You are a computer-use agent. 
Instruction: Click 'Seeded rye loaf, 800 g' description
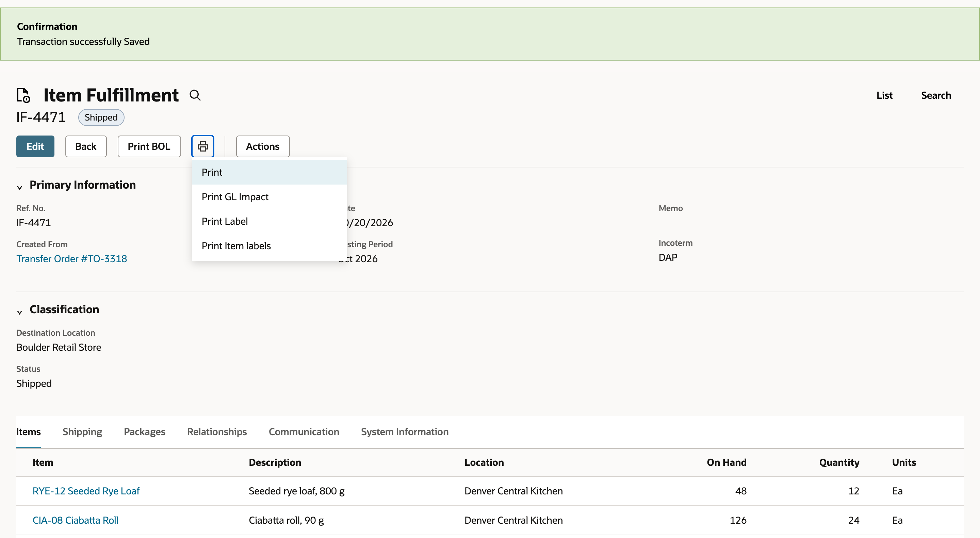pyautogui.click(x=296, y=491)
